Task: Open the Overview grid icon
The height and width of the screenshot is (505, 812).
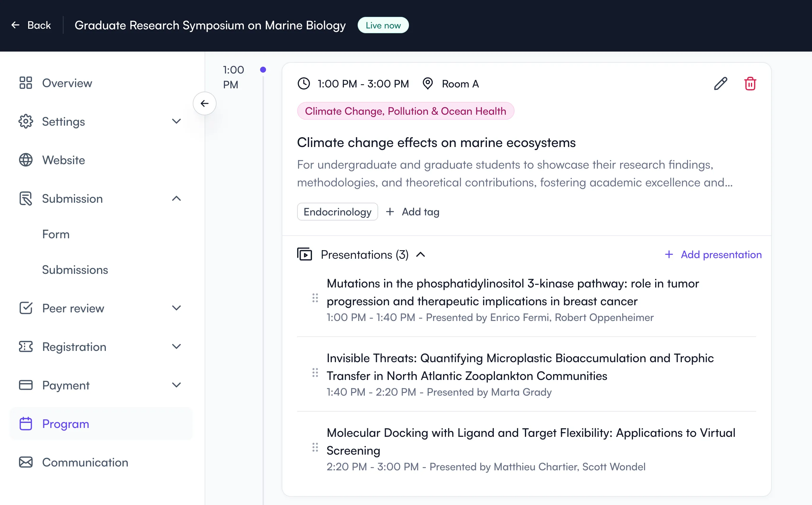Action: tap(26, 83)
